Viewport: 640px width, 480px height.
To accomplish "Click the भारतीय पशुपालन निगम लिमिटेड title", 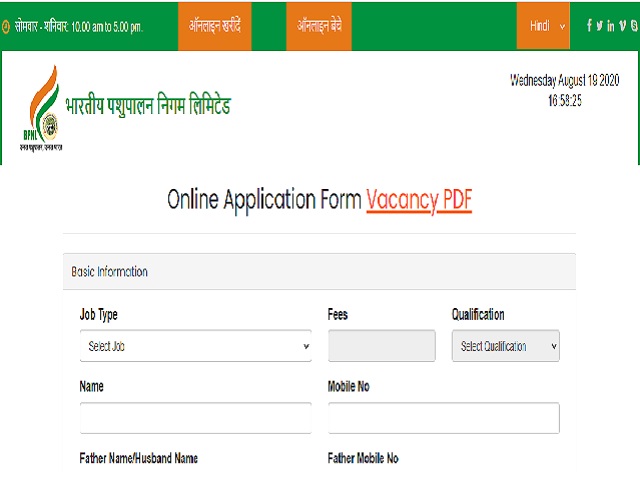I will [148, 105].
